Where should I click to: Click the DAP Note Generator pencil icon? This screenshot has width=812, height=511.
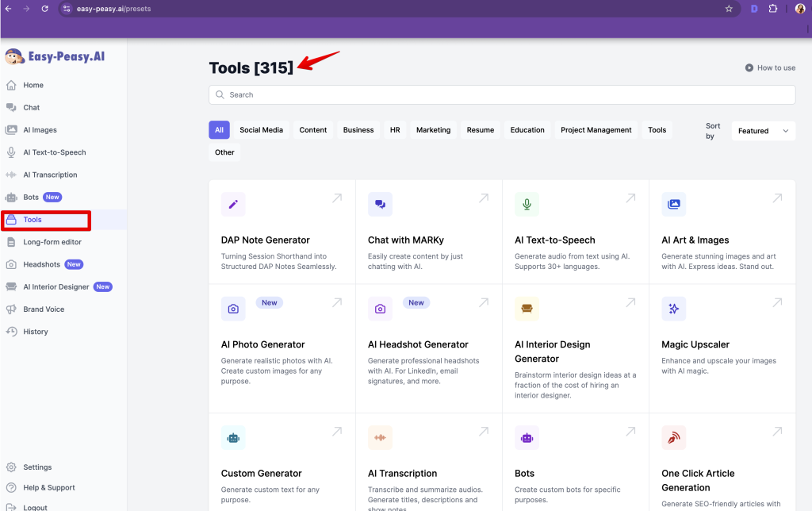coord(233,205)
